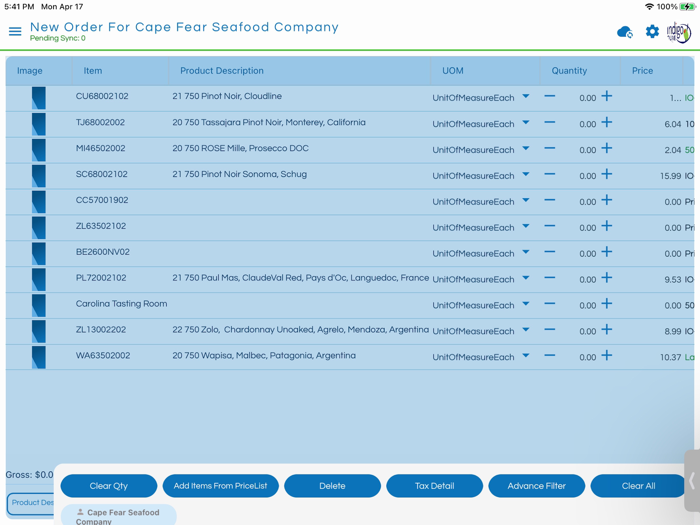
Task: Open UOM dropdown for CC57001902
Action: pyautogui.click(x=526, y=200)
